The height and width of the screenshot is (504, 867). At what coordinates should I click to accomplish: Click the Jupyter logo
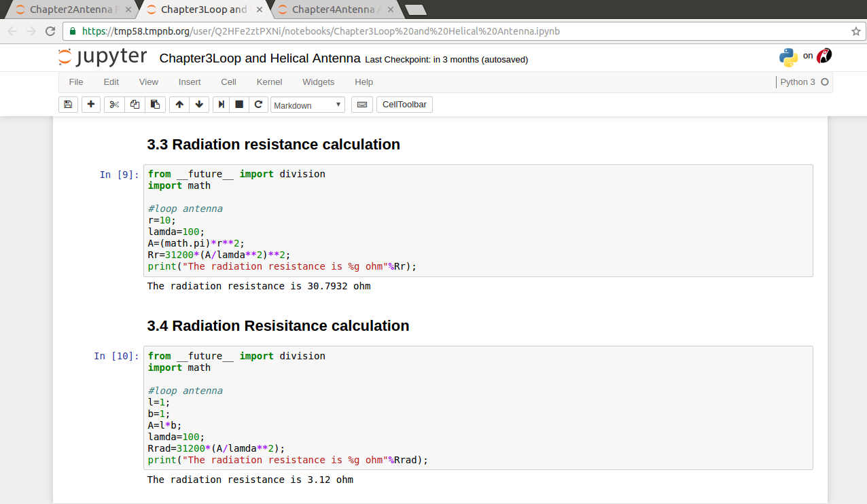point(103,57)
